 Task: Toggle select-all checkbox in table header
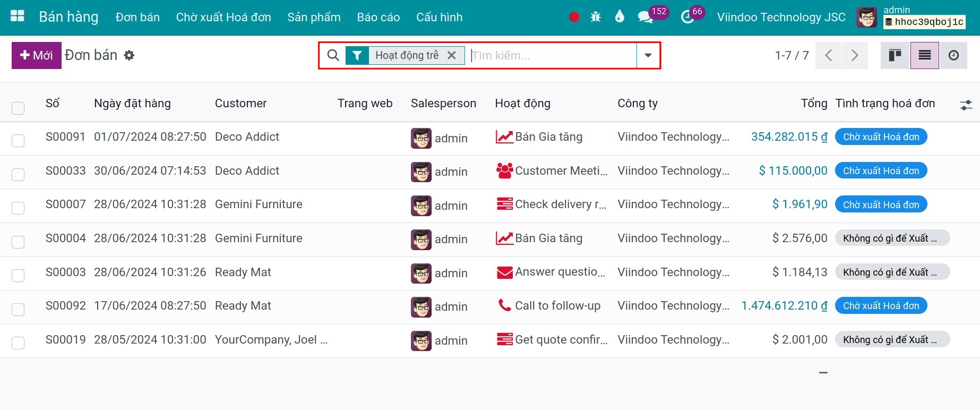tap(18, 108)
